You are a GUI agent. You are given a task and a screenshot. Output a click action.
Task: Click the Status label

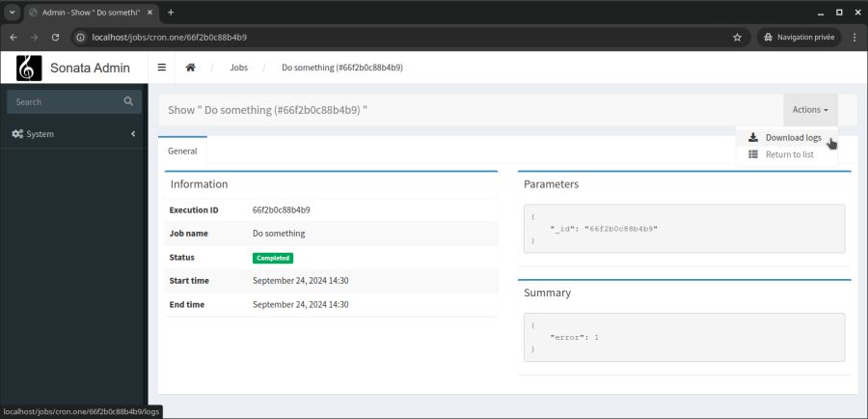click(181, 257)
